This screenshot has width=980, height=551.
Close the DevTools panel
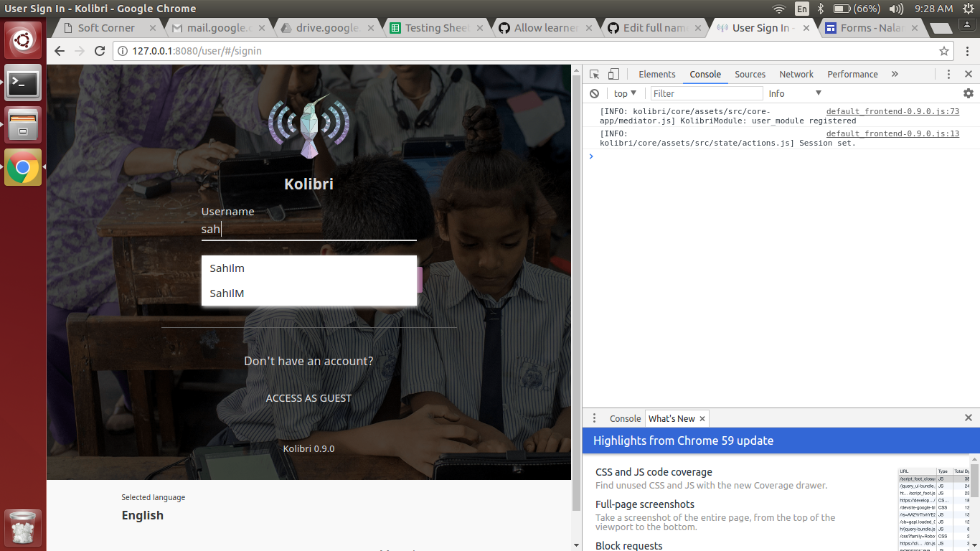click(969, 74)
